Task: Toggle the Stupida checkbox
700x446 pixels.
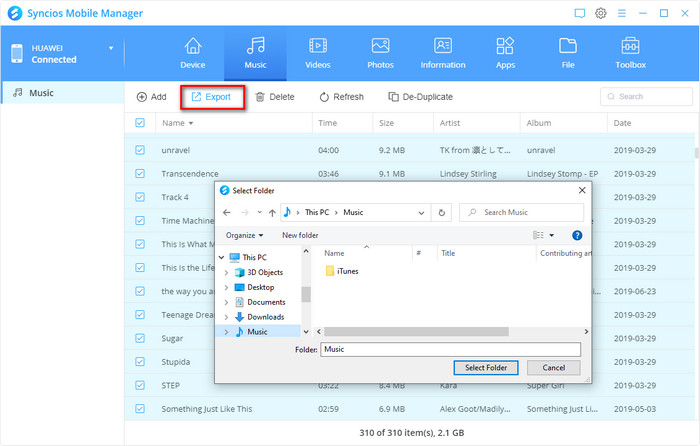Action: [x=140, y=362]
